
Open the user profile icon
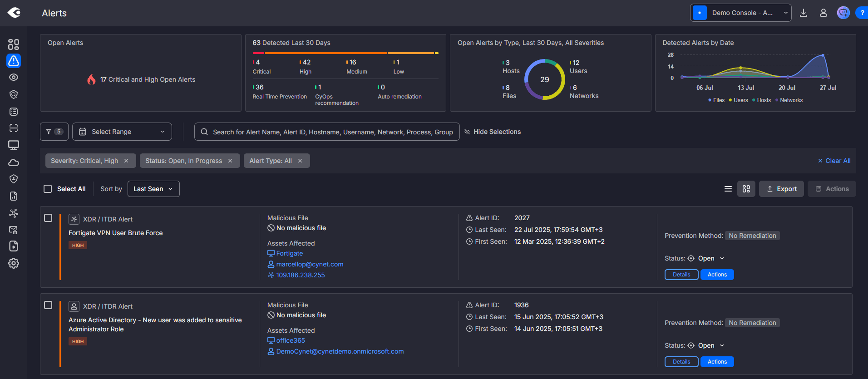[x=824, y=13]
